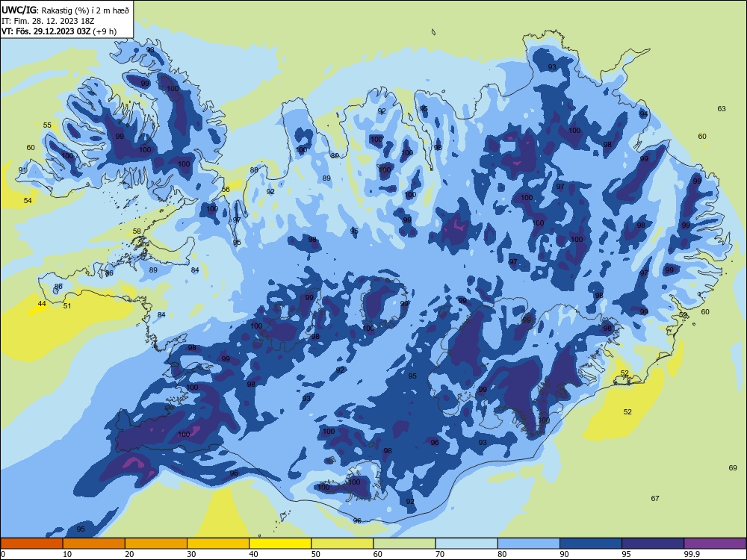The image size is (747, 560).
Task: Select the '(+9 h)' forecast offset text
Action: 105,31
